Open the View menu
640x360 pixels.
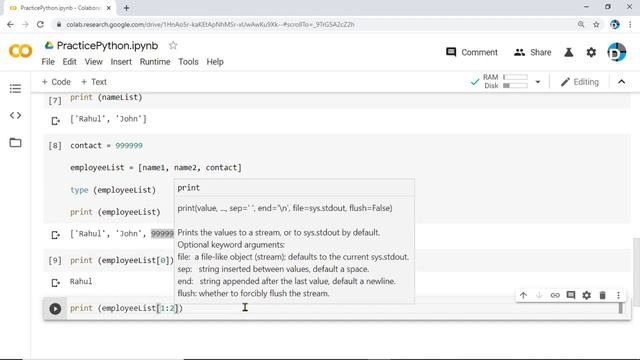pos(93,62)
